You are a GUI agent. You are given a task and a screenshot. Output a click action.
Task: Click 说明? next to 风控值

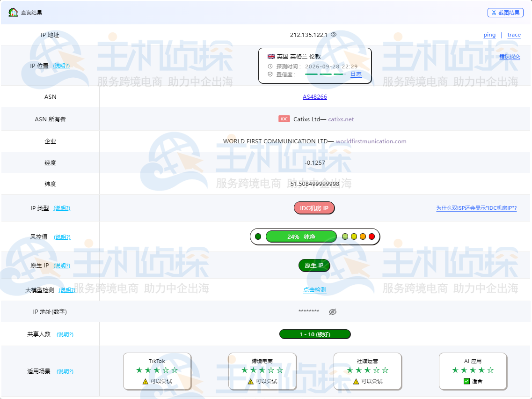pyautogui.click(x=62, y=237)
